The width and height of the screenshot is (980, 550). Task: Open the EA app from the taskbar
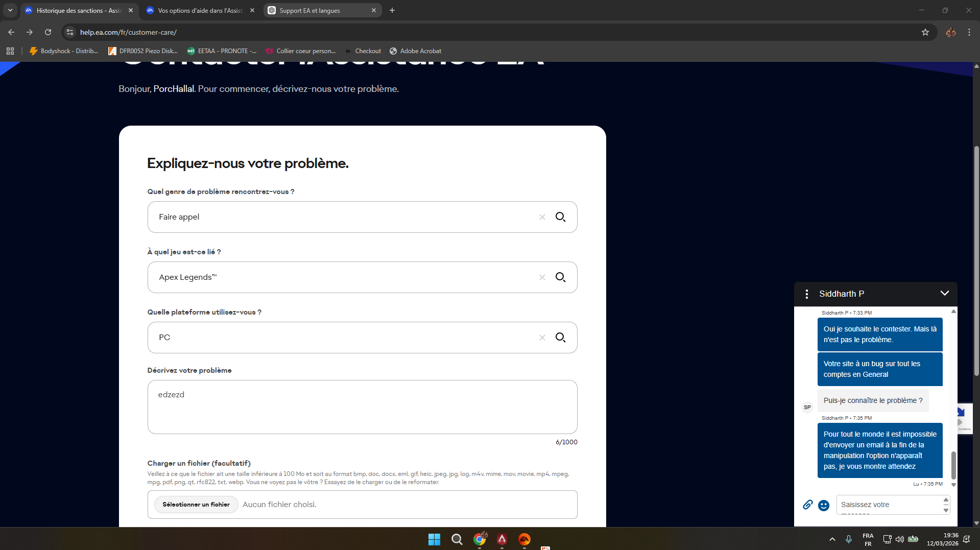pyautogui.click(x=524, y=539)
